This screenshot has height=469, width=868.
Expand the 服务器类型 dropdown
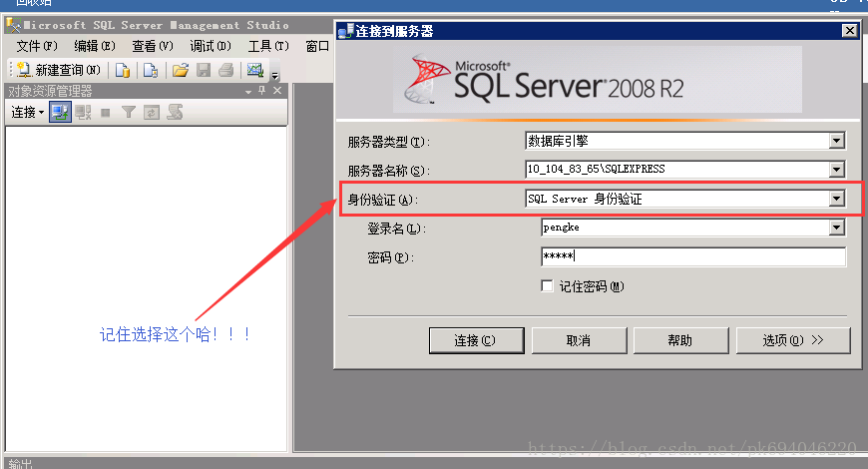[837, 141]
